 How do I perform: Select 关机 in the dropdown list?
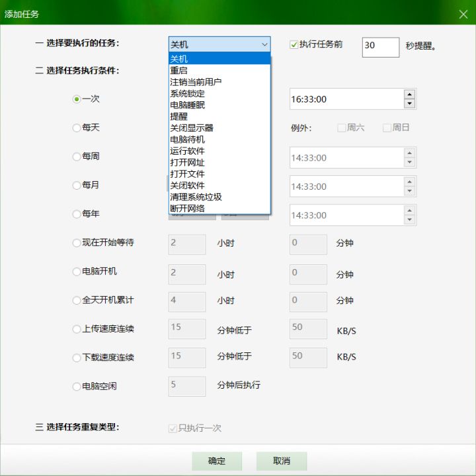pos(219,59)
